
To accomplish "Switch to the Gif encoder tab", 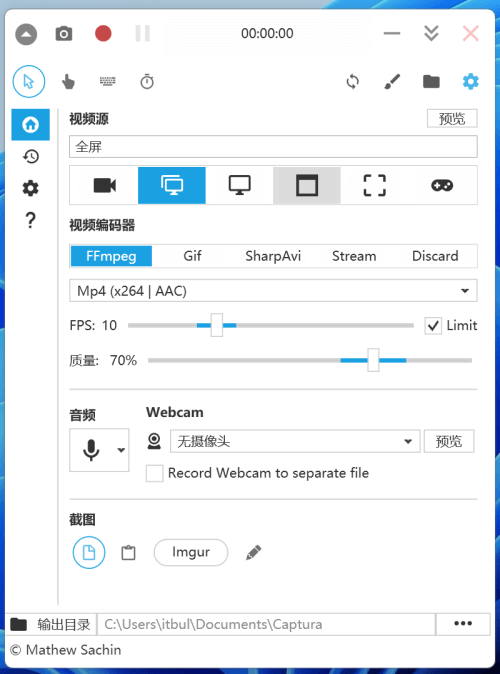I will (192, 256).
